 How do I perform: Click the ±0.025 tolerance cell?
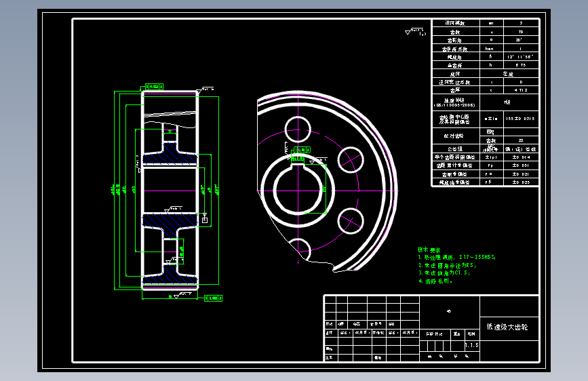point(522,182)
